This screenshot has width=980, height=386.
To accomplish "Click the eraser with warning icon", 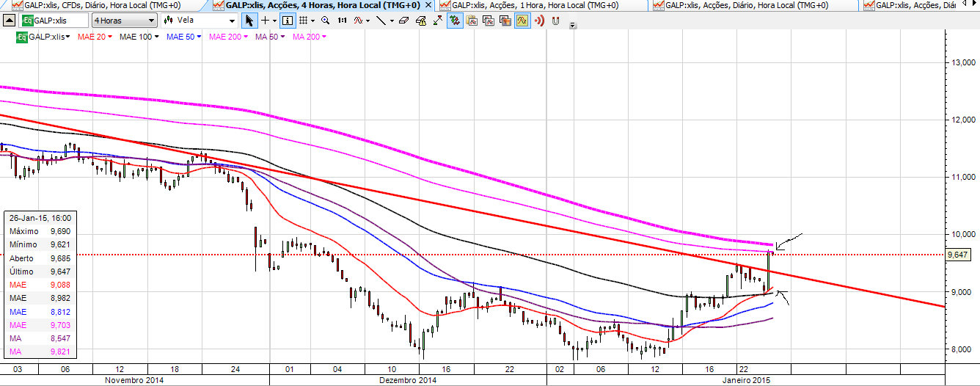I will [420, 21].
